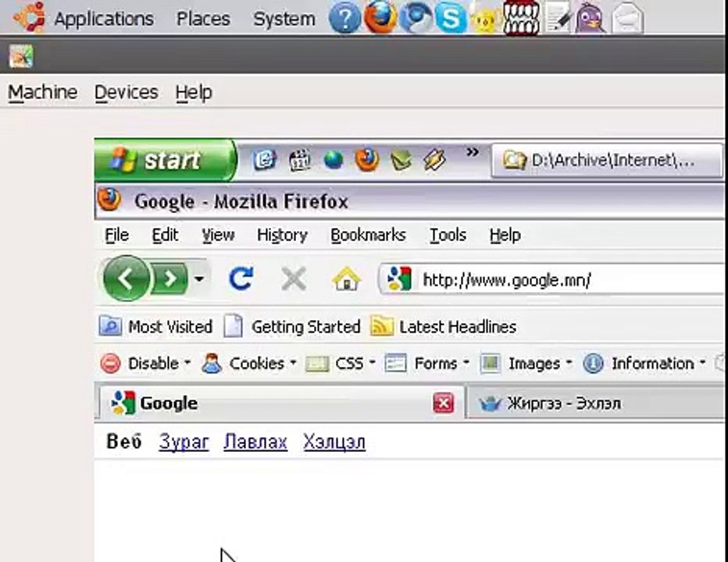Go to the home page icon
The width and height of the screenshot is (728, 562).
point(346,279)
